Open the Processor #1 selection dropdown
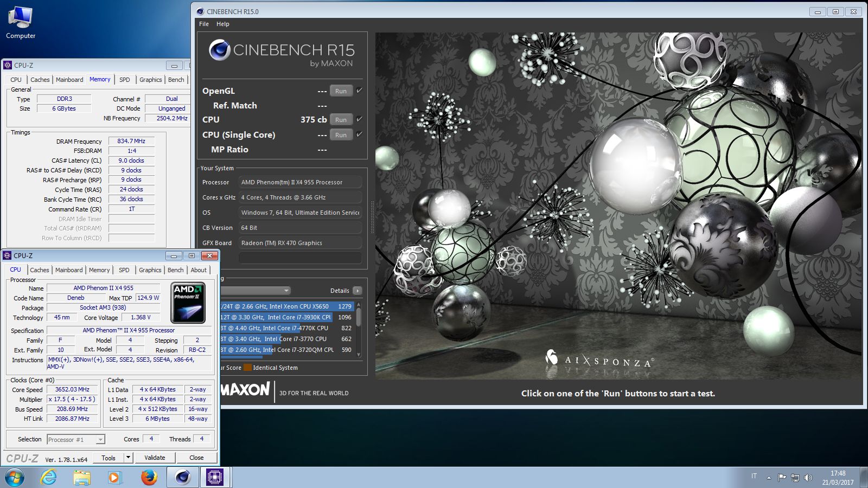868x488 pixels. pyautogui.click(x=76, y=440)
